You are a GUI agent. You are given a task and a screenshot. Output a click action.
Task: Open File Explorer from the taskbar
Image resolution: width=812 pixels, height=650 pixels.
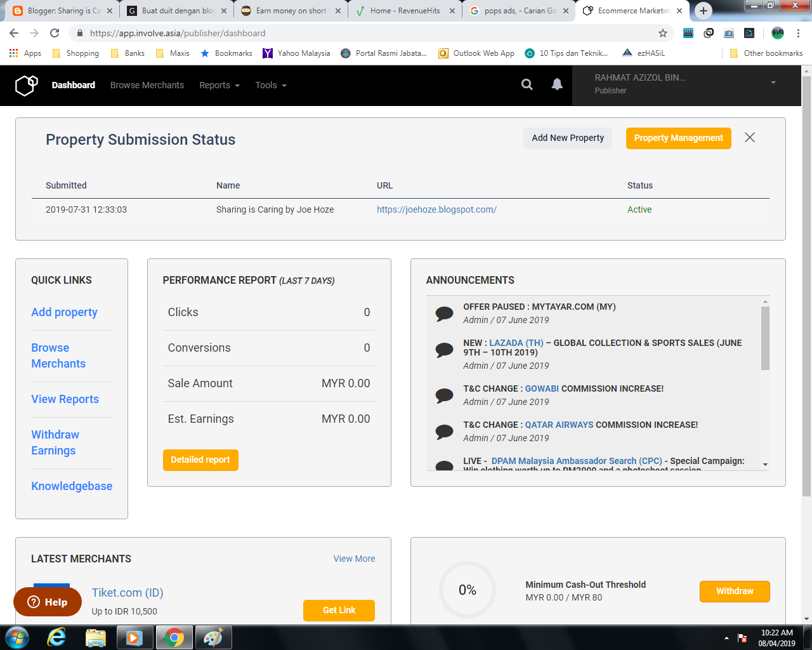[x=95, y=637]
